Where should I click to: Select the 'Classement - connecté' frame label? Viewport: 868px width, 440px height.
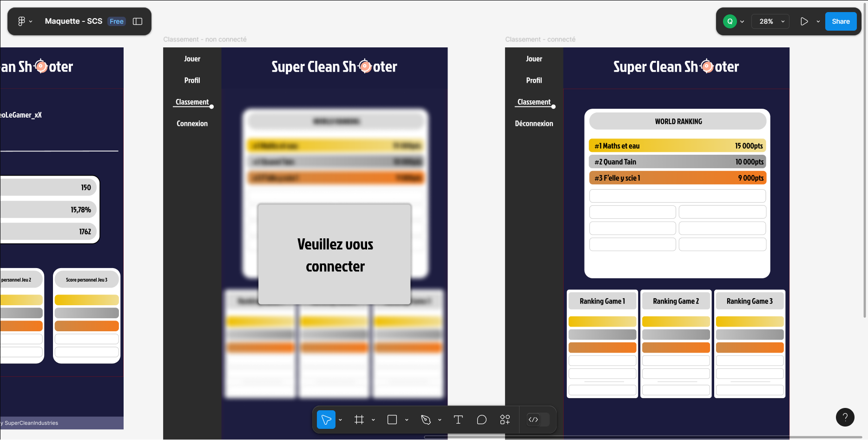tap(540, 39)
